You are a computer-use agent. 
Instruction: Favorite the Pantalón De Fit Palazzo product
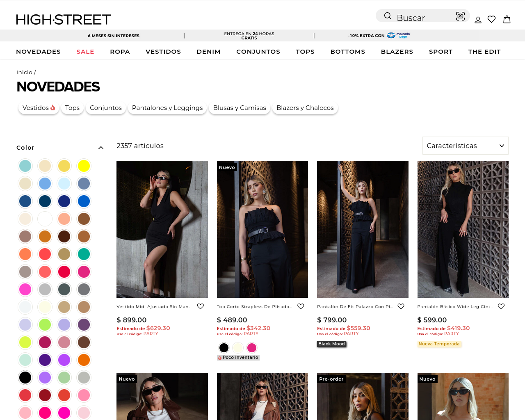pyautogui.click(x=401, y=306)
